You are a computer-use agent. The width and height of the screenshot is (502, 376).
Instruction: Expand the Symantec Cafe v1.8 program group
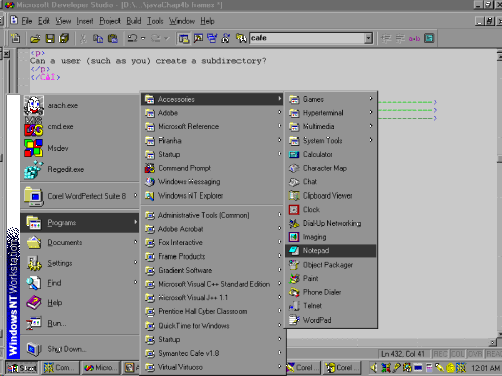coord(213,353)
